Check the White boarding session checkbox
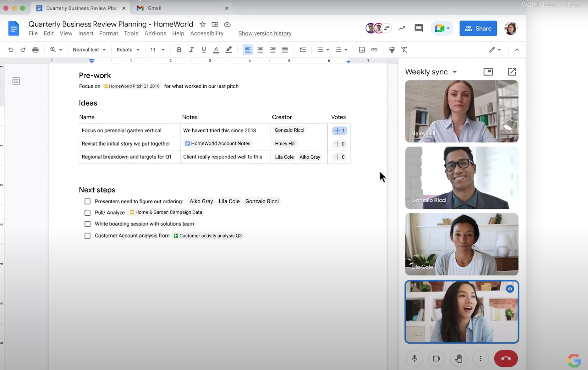 87,224
